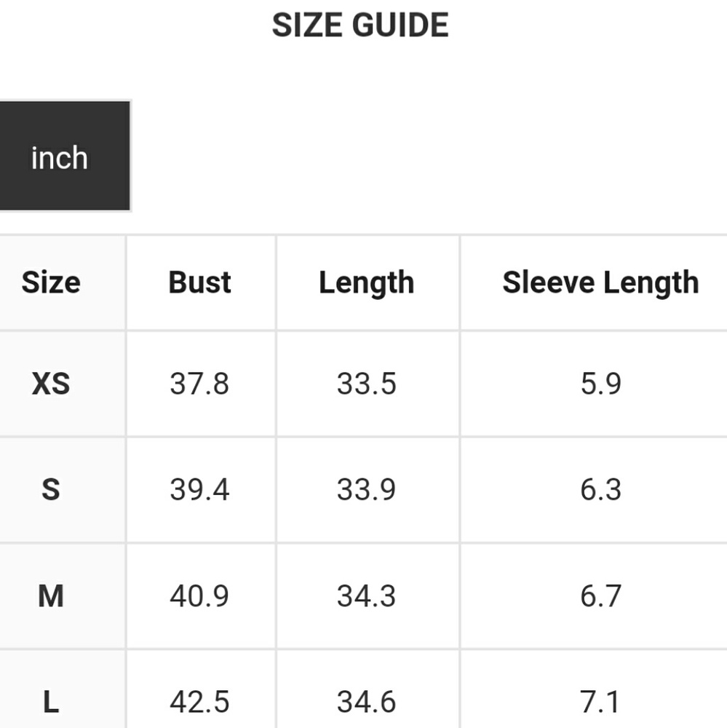Click the L size row label
The image size is (727, 728).
click(51, 702)
